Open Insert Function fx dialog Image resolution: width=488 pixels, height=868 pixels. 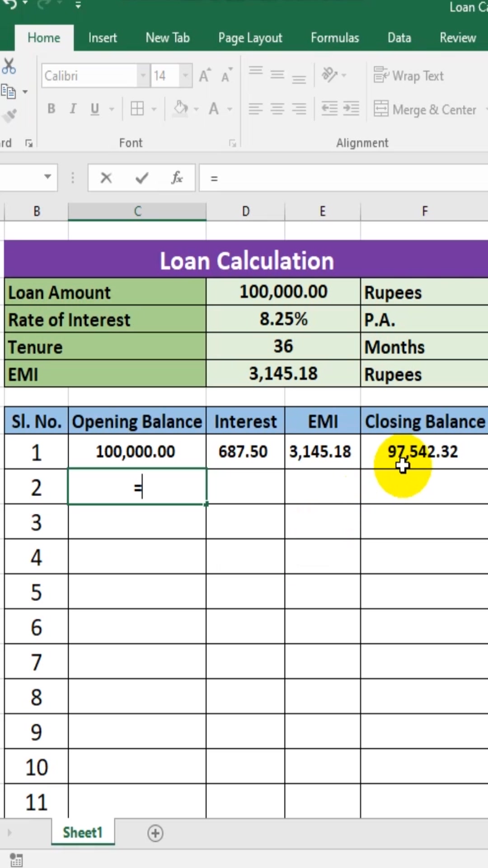point(177,178)
